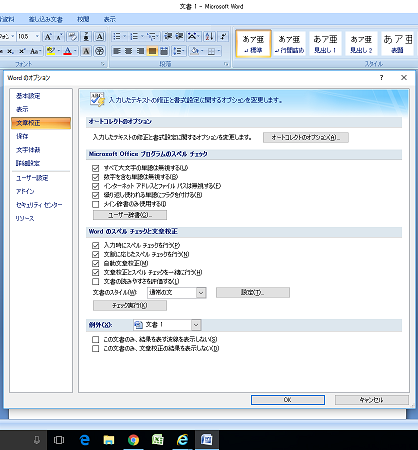
Task: Click the multilevel list icon
Action: (x=151, y=36)
